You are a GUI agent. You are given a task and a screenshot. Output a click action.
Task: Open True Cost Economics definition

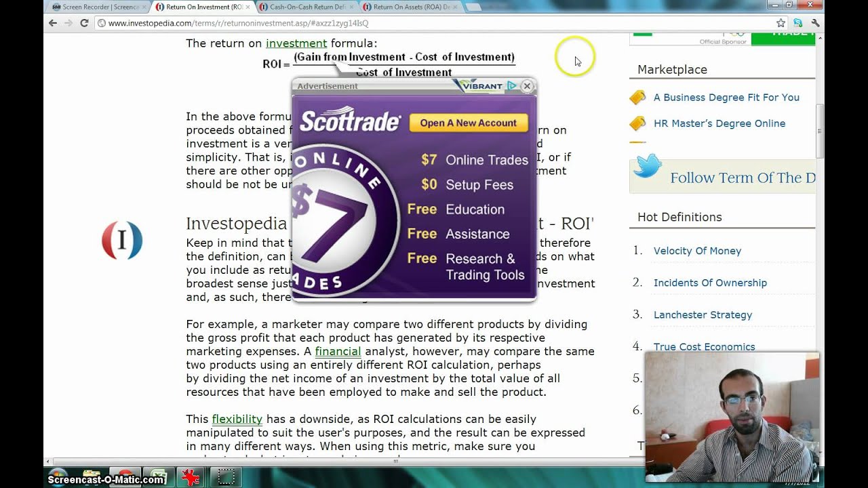click(x=704, y=346)
